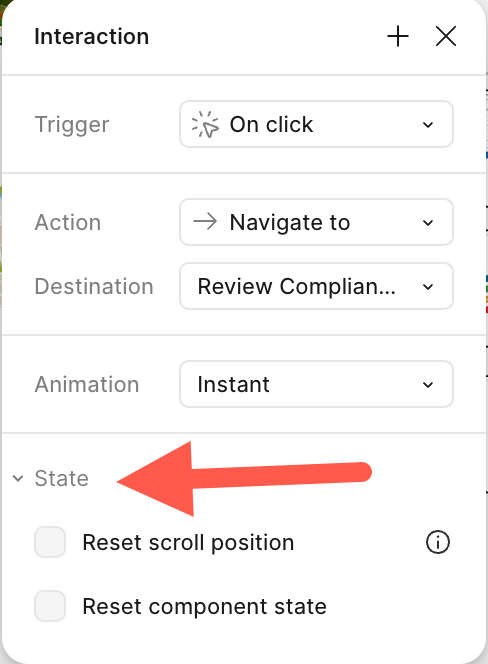Enable Reset component state checkbox
Image resolution: width=488 pixels, height=664 pixels.
[50, 606]
